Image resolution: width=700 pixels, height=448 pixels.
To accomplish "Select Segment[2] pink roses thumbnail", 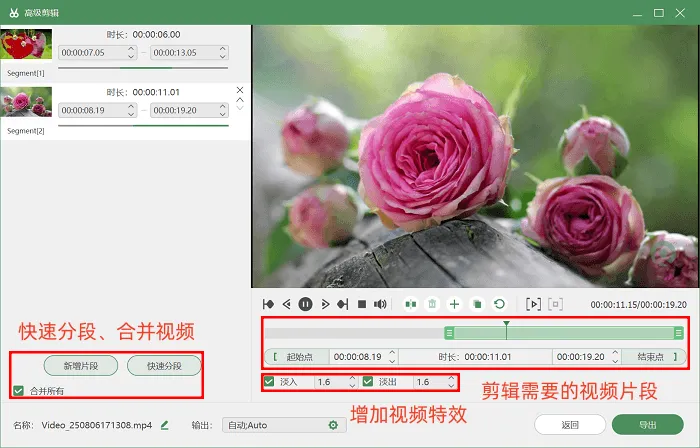I will tap(26, 102).
